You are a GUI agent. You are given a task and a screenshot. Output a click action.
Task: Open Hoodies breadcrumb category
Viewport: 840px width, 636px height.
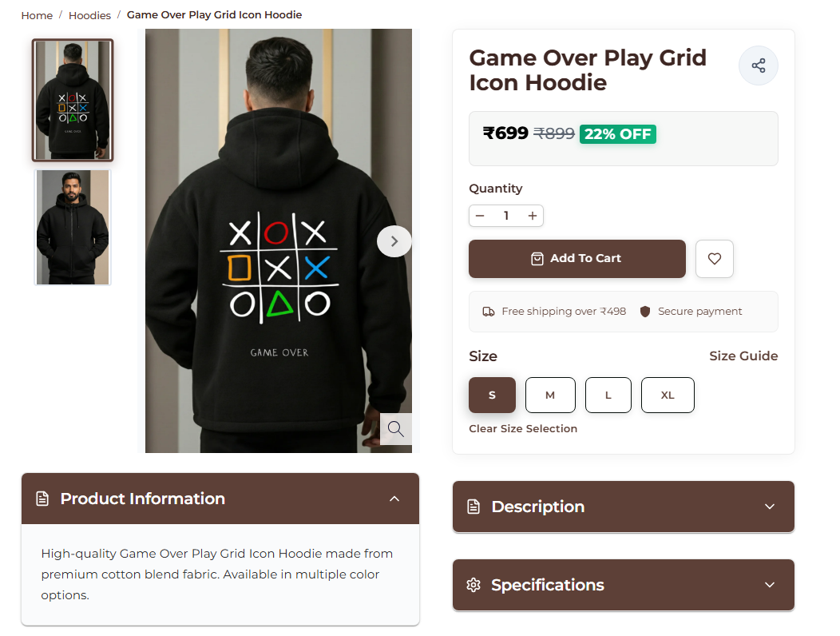89,15
